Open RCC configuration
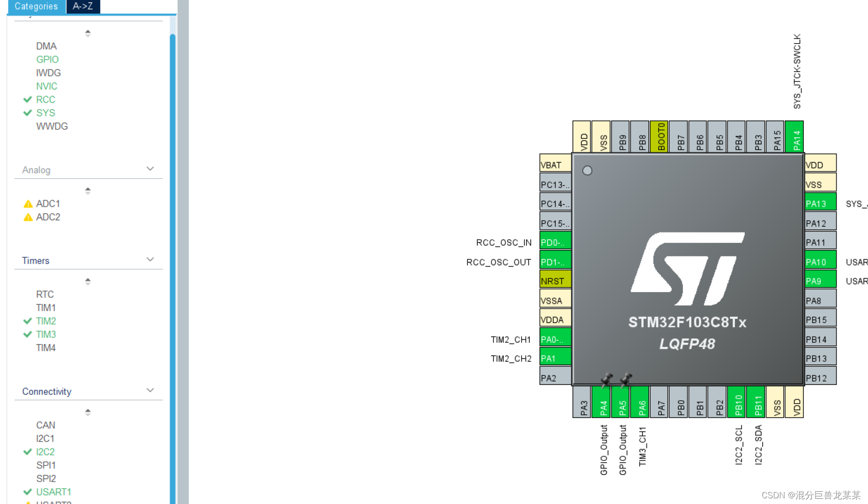This screenshot has height=504, width=868. [x=45, y=99]
